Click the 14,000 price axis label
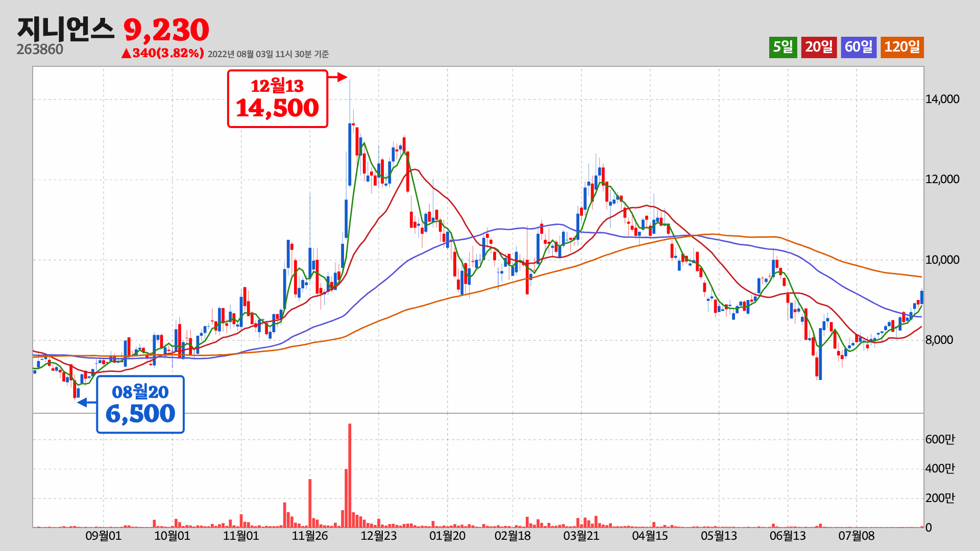This screenshot has width=980, height=551. [942, 99]
